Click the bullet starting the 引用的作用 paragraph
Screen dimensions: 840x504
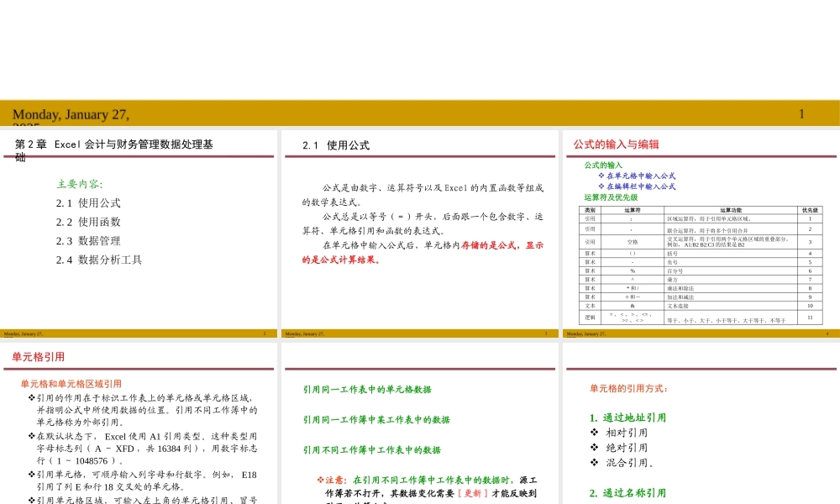click(31, 396)
